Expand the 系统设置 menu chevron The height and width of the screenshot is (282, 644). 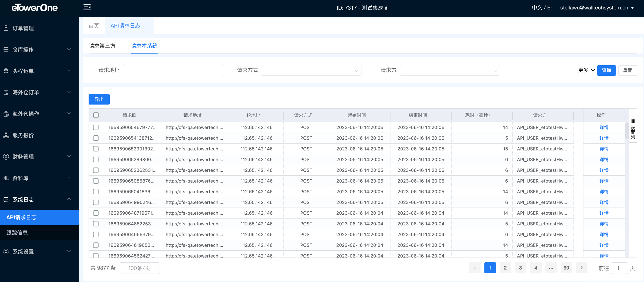(69, 251)
